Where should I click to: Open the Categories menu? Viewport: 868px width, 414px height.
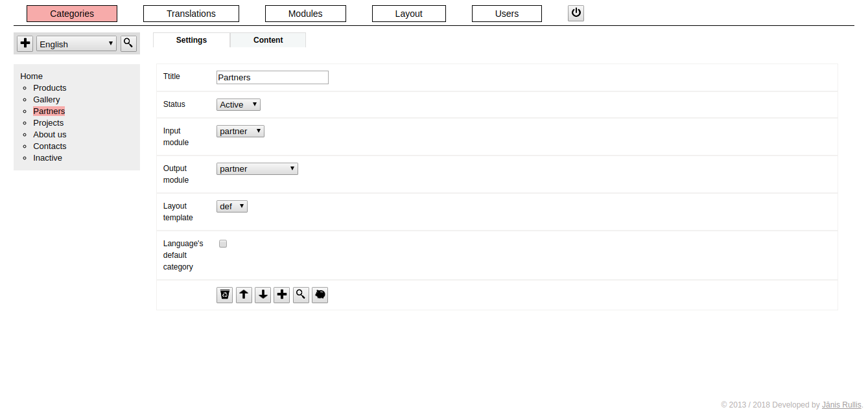click(72, 14)
